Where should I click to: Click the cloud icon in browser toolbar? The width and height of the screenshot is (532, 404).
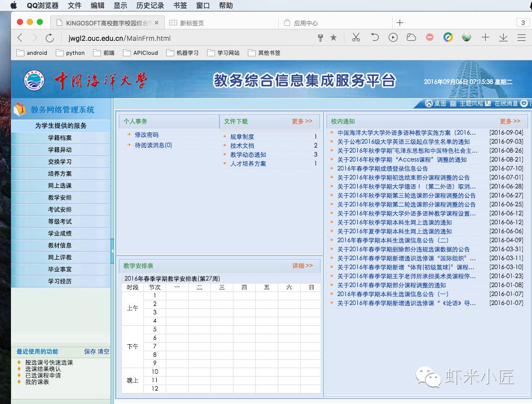tap(411, 38)
